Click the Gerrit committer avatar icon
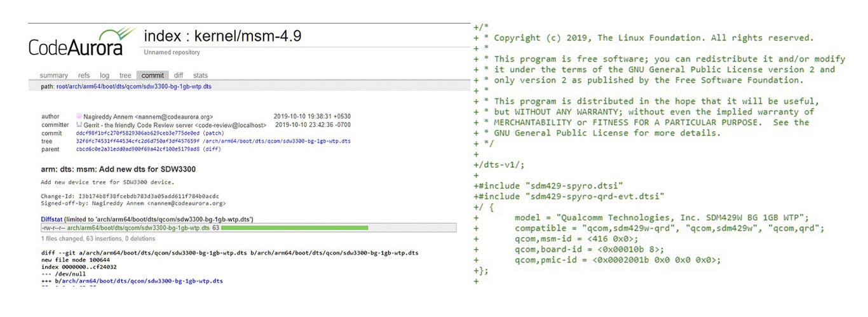The height and width of the screenshot is (317, 868). point(79,125)
